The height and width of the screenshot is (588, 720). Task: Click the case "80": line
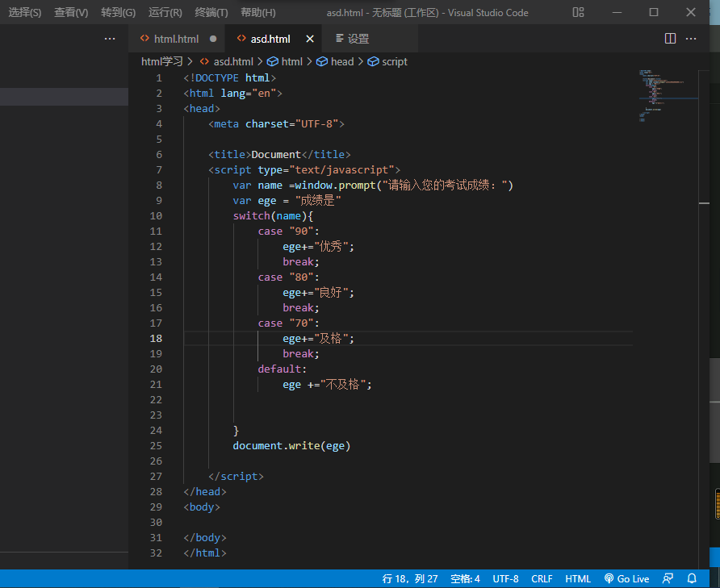288,277
